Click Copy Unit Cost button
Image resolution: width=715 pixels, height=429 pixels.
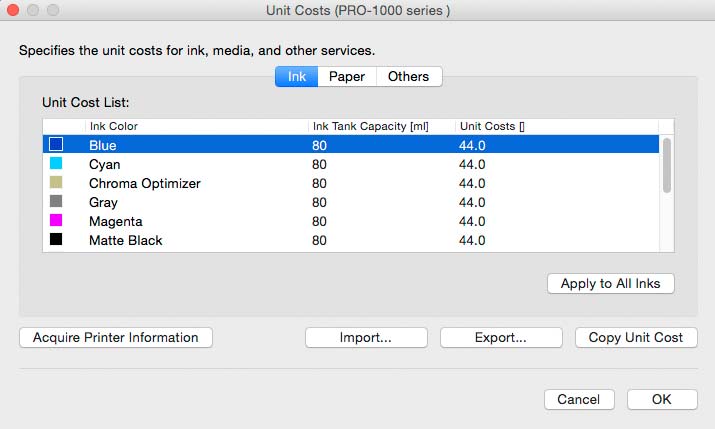pyautogui.click(x=636, y=337)
